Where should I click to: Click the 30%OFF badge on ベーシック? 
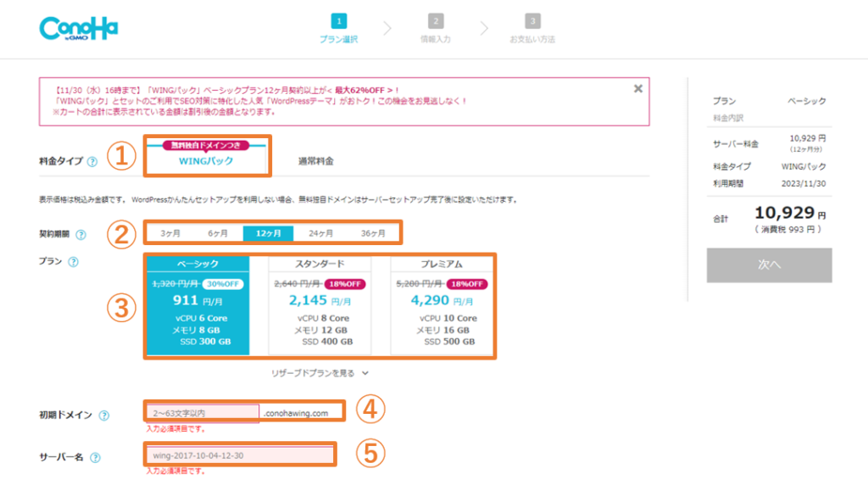coord(223,285)
